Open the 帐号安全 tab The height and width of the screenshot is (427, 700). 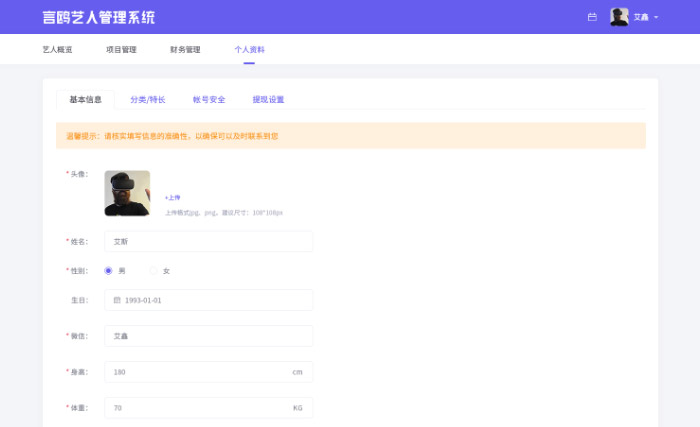tap(209, 100)
